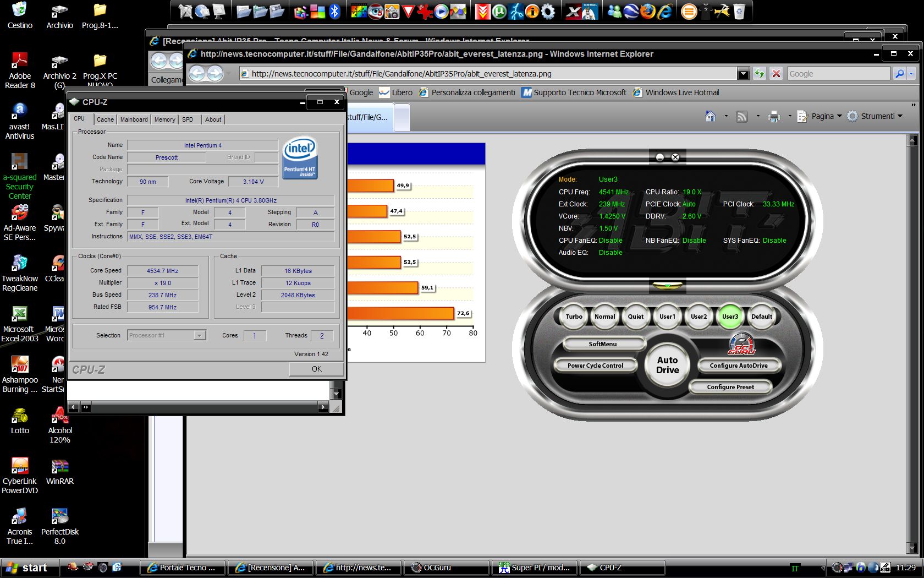
Task: Open the orange info icon in dock
Action: (532, 12)
